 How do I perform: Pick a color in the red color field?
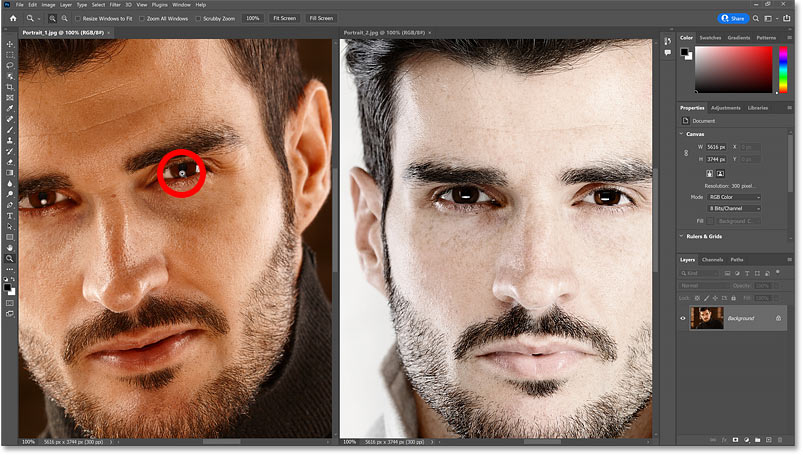[733, 70]
